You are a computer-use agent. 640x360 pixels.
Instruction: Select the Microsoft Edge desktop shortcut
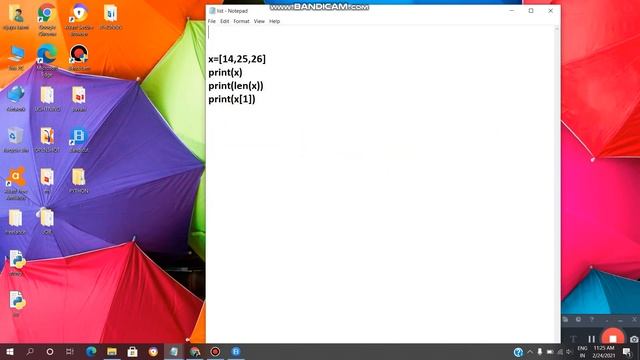tap(47, 61)
